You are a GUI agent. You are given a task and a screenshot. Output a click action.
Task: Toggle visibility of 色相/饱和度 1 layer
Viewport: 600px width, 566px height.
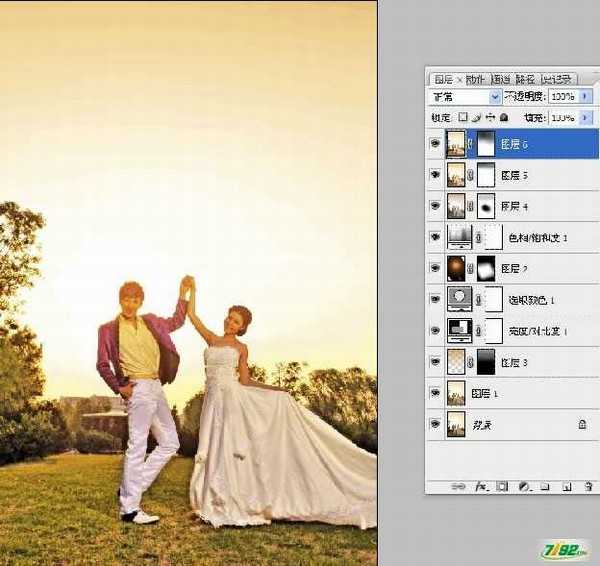[435, 237]
